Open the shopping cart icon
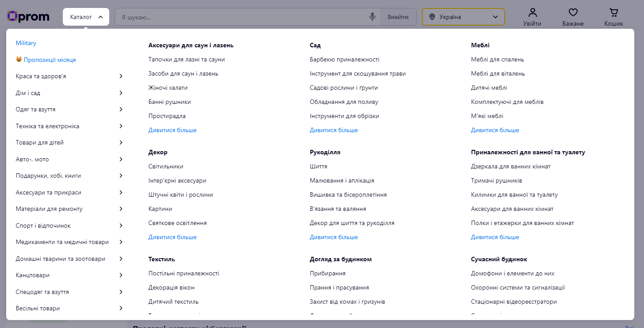The width and height of the screenshot is (644, 328). pos(613,12)
